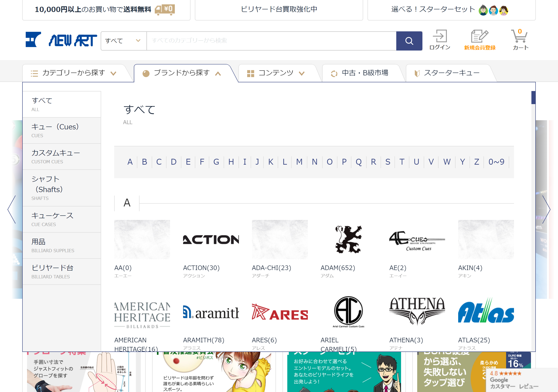Image resolution: width=558 pixels, height=392 pixels.
Task: Open AE(2) brand link
Action: 398,268
